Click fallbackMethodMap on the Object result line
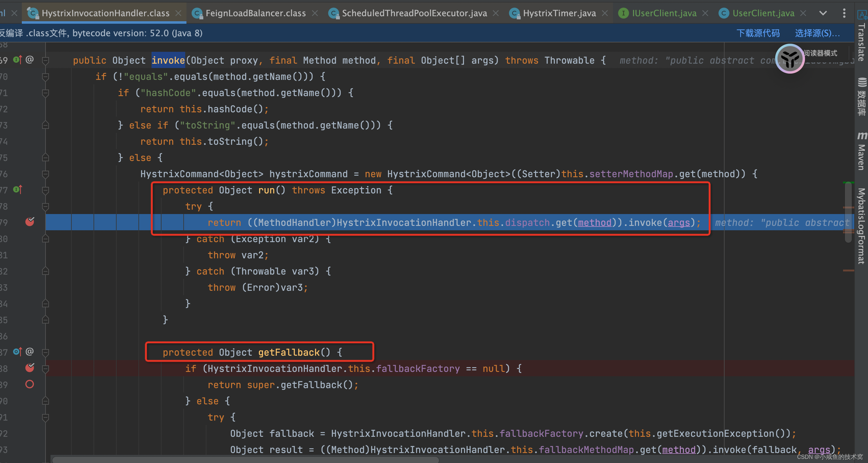The image size is (868, 463). pos(586,450)
